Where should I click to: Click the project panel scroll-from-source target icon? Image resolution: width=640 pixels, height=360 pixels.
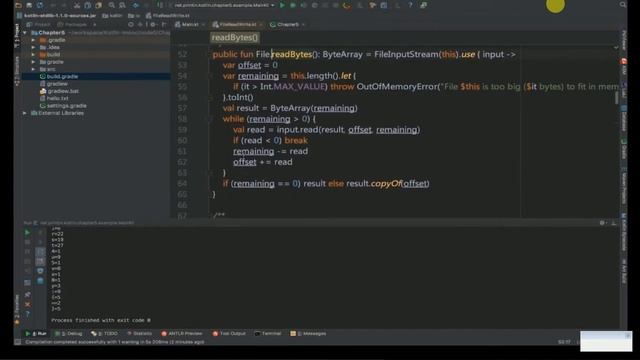(131, 24)
